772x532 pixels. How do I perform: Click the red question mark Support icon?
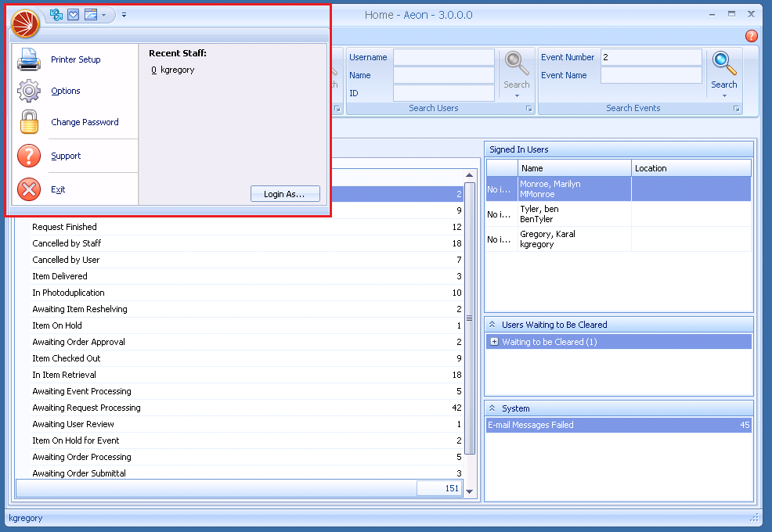(x=29, y=156)
